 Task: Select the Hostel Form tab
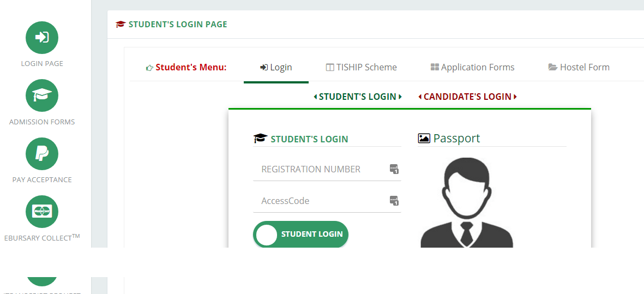[579, 67]
